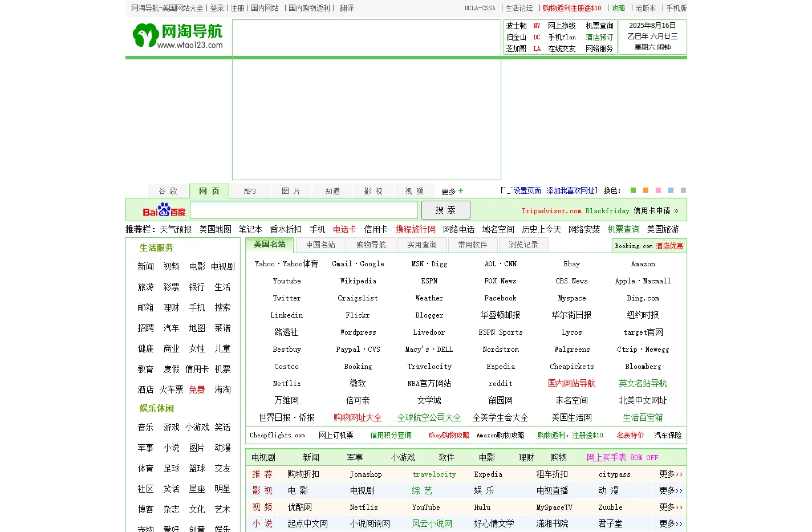
Task: Click the 网上买手表 80% OFF link
Action: tap(623, 457)
